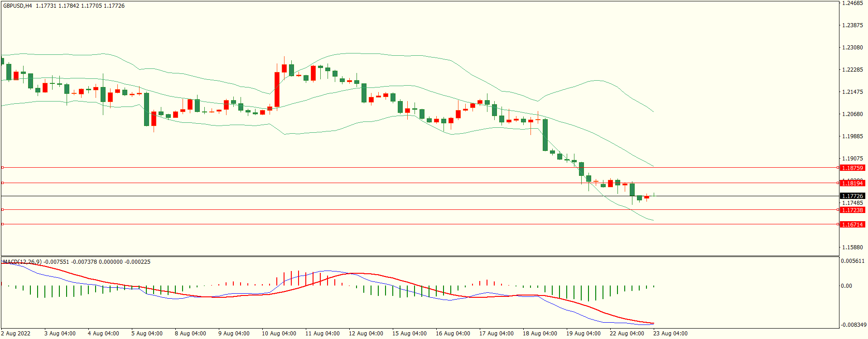Click the red 1.18759 price label
Viewport: 868px width, 339px height.
(852, 168)
